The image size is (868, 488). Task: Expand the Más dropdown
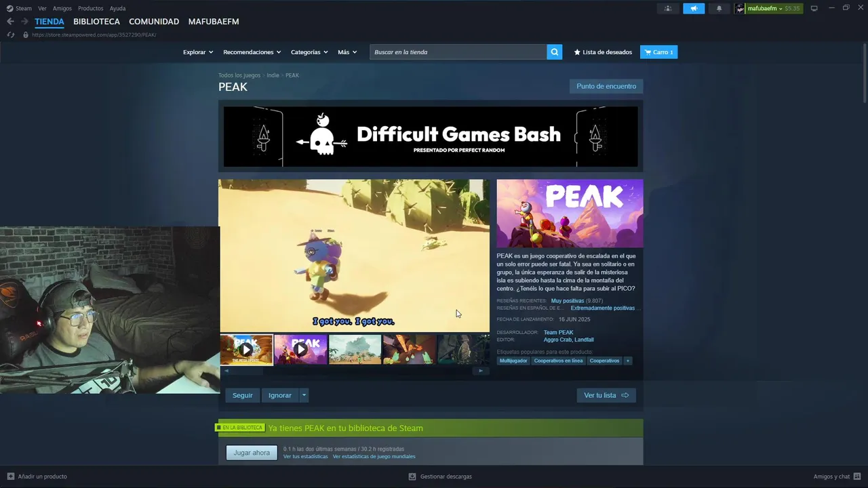(x=347, y=52)
